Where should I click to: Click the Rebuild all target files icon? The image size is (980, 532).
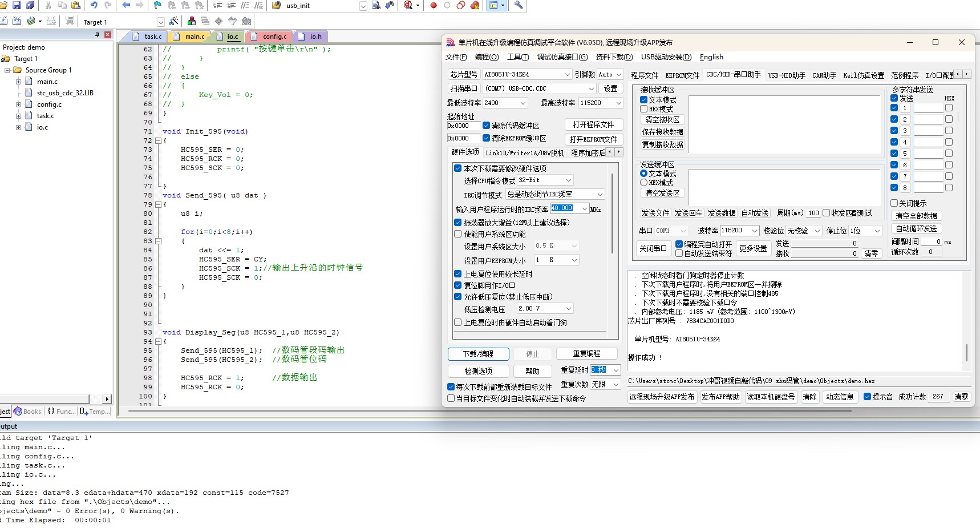tap(17, 21)
